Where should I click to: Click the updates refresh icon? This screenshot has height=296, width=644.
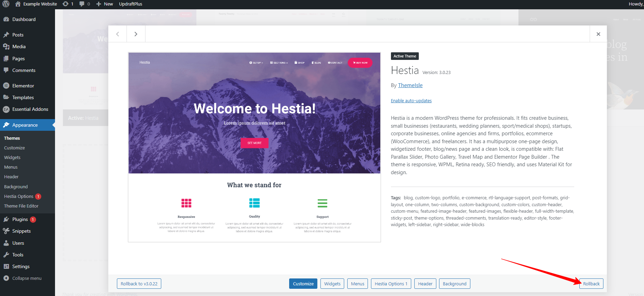[65, 4]
